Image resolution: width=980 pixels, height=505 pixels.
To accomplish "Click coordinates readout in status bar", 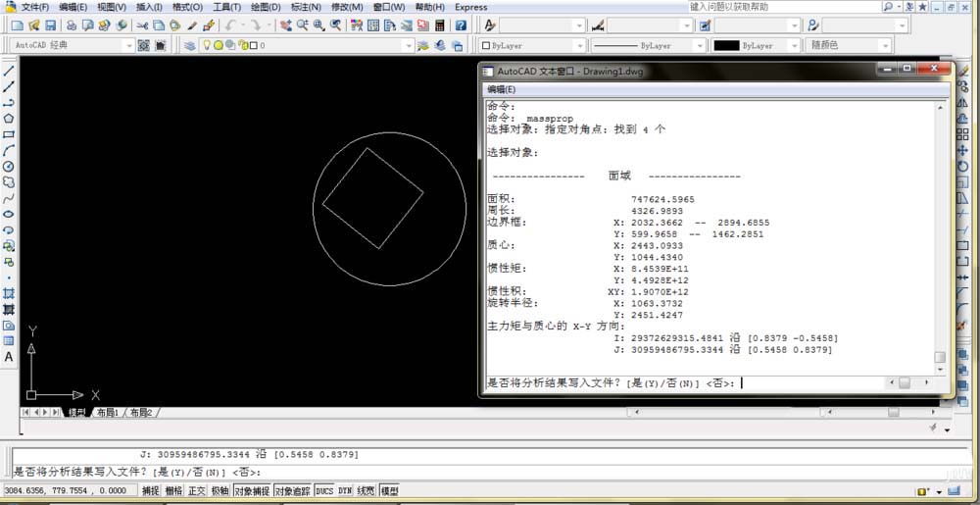I will click(x=70, y=491).
